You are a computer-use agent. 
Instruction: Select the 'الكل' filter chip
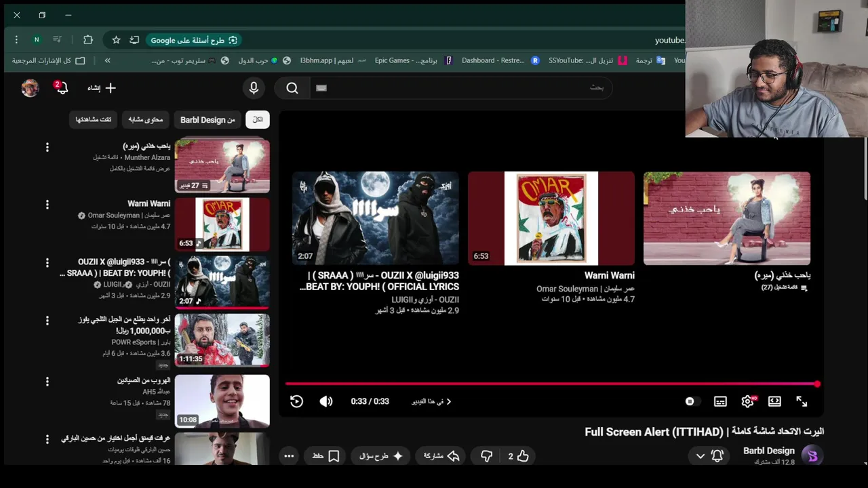(x=258, y=119)
